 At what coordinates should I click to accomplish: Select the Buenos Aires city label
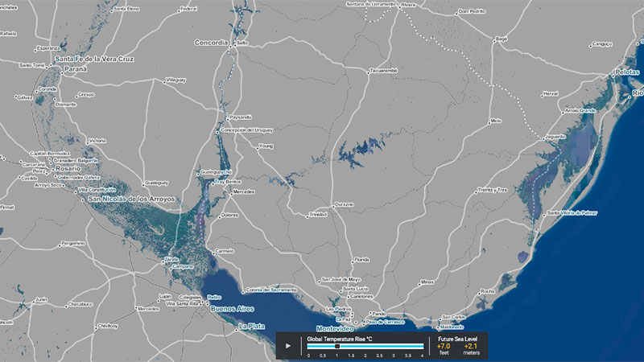tap(233, 309)
